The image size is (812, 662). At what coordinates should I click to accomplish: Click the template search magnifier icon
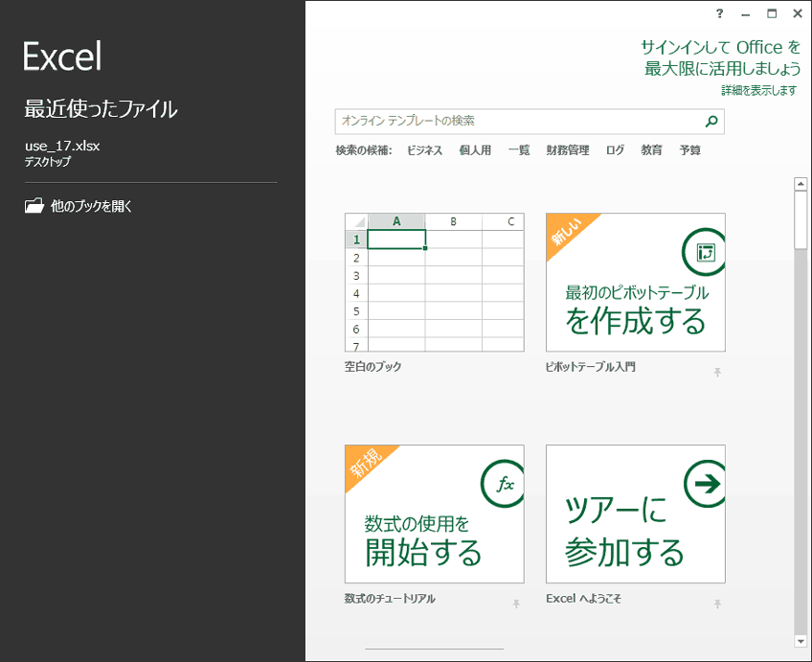(711, 122)
